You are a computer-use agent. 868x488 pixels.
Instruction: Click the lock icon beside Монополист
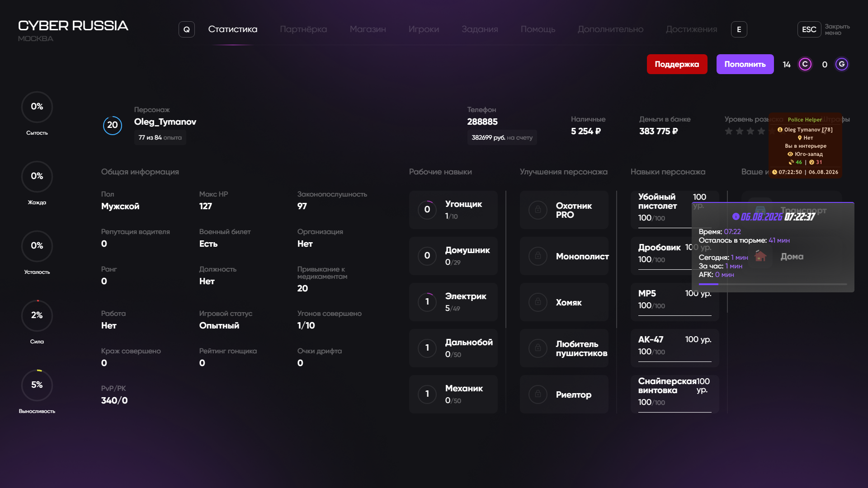(x=538, y=256)
